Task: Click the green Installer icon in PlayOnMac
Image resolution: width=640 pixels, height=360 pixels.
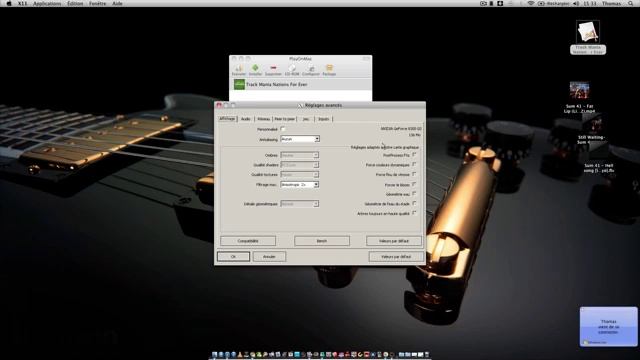Action: coord(255,68)
